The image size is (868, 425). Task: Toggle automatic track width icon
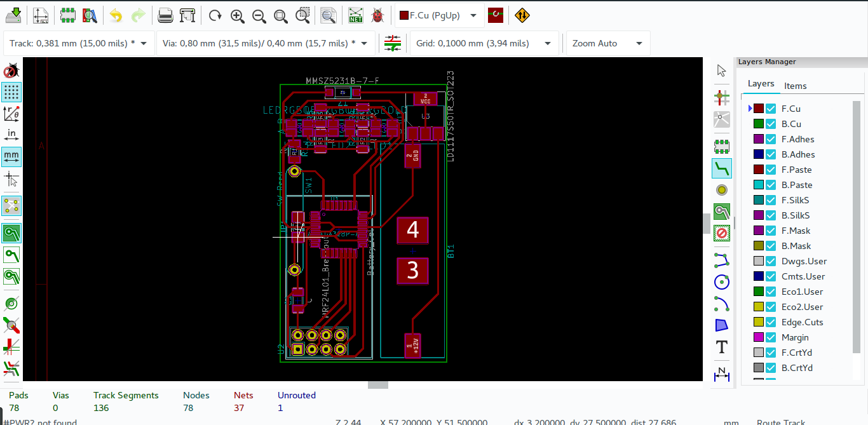[393, 43]
